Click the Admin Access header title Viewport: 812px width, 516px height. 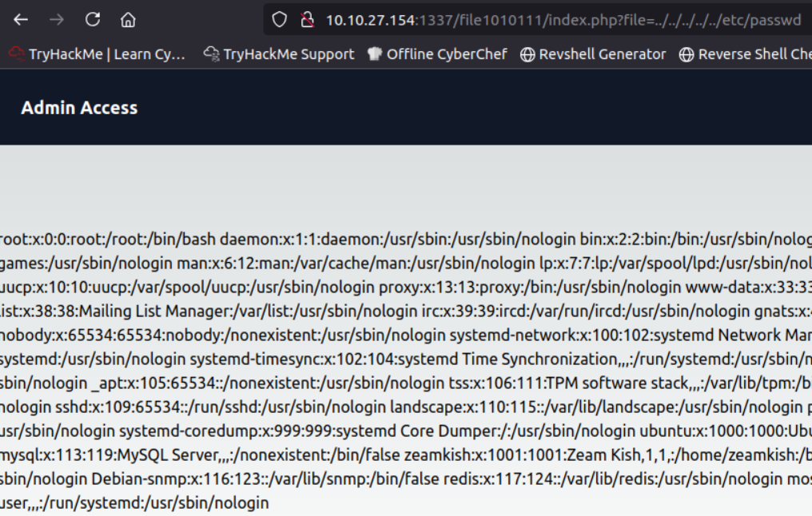coord(79,108)
